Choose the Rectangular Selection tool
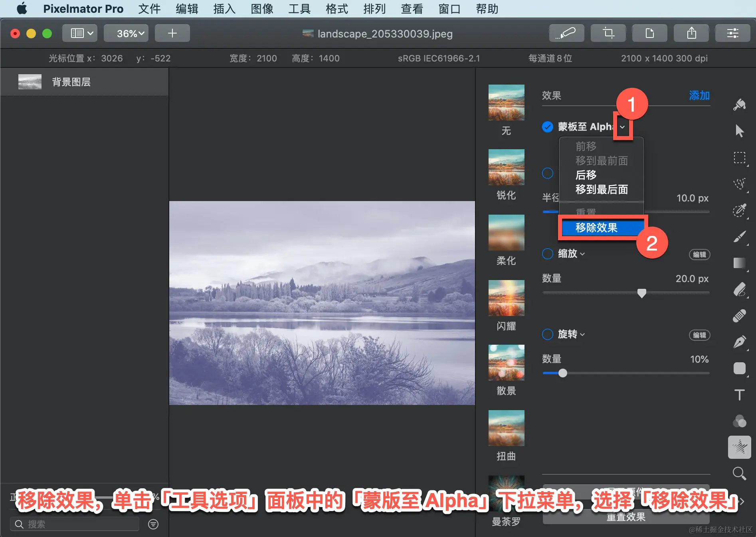Image resolution: width=756 pixels, height=537 pixels. point(740,158)
